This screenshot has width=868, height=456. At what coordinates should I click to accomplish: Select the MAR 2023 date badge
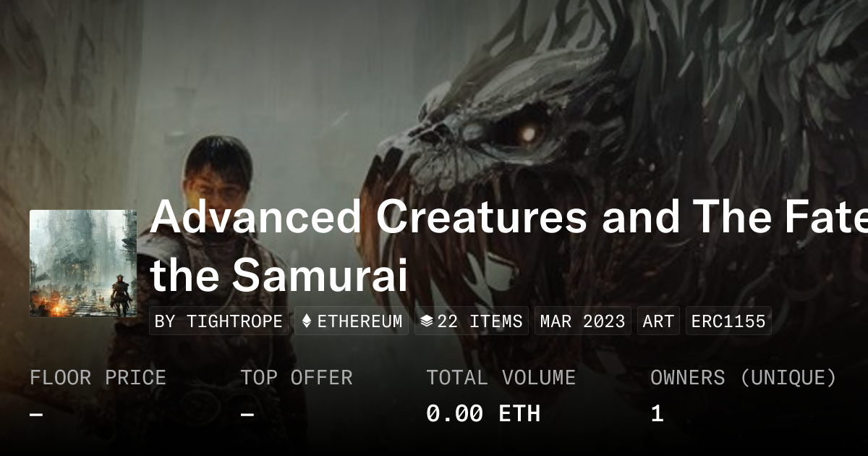(582, 321)
